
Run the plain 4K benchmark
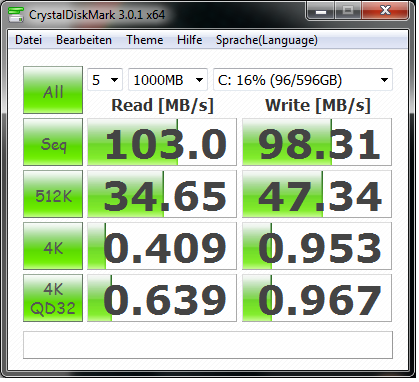point(53,246)
